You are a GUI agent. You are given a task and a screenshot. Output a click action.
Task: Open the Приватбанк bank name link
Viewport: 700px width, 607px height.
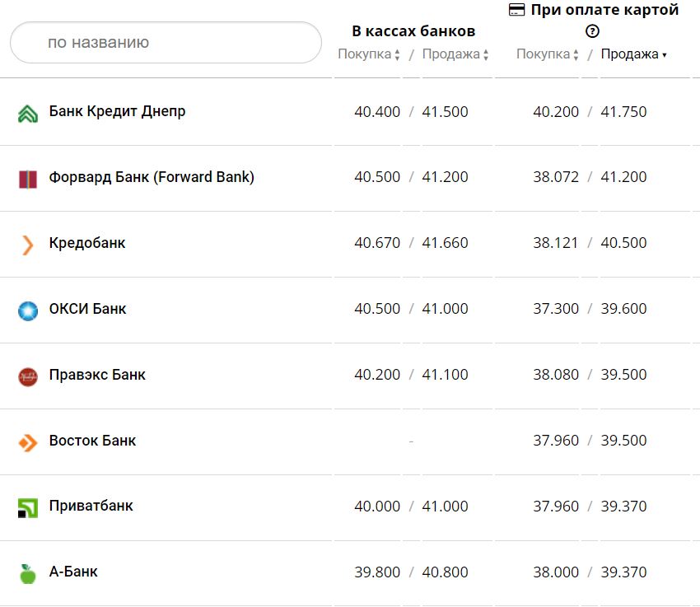91,506
